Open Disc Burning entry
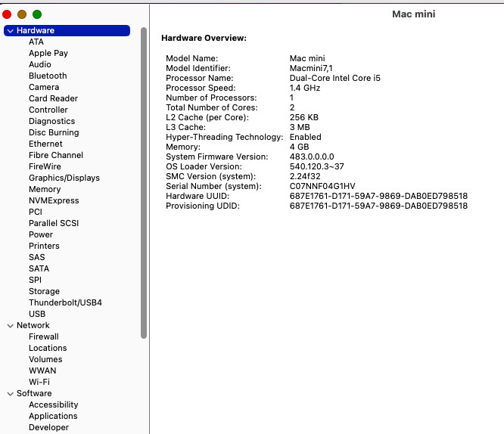504x434 pixels. point(54,132)
